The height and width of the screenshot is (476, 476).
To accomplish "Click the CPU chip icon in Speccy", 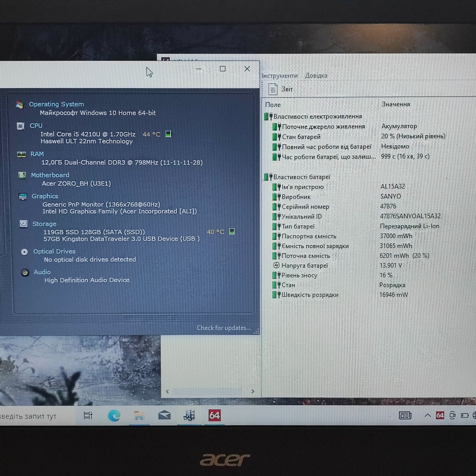I will [21, 126].
